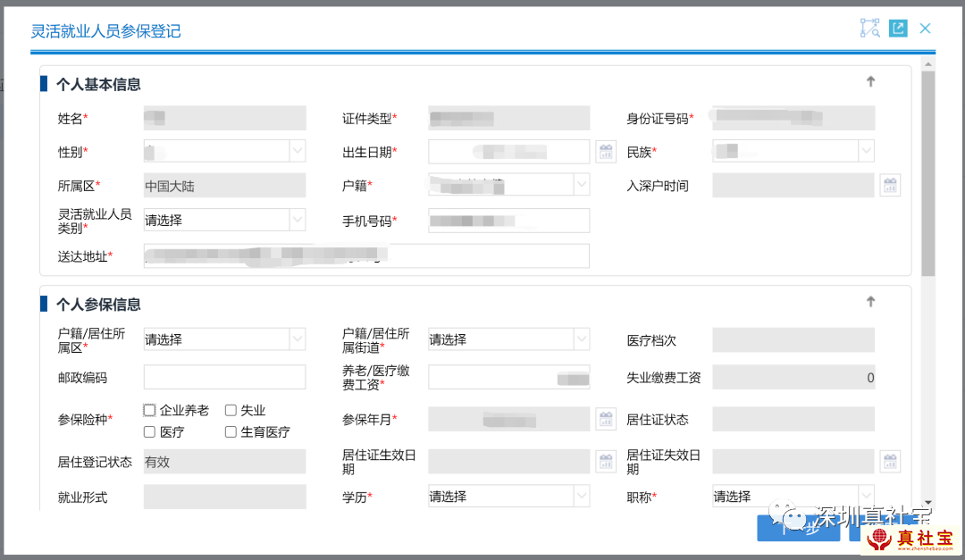
Task: Open the 户籍/居住所属区 dropdown
Action: (x=224, y=339)
